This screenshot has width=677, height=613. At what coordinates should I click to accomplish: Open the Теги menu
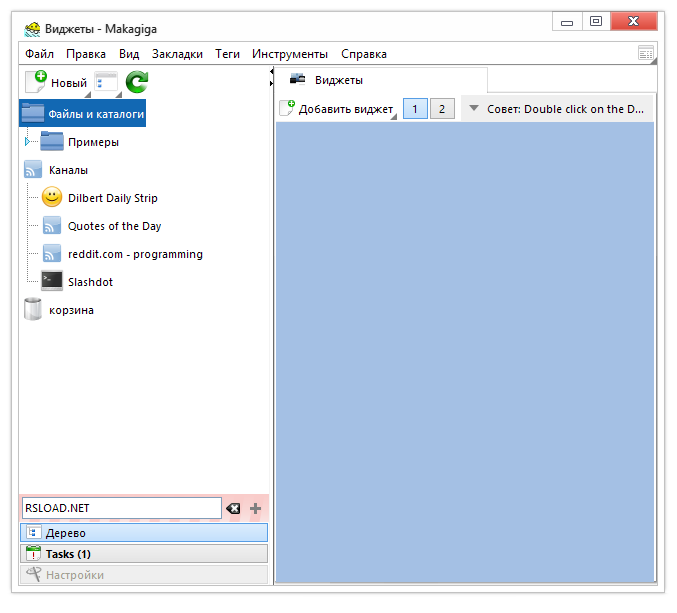coord(228,54)
